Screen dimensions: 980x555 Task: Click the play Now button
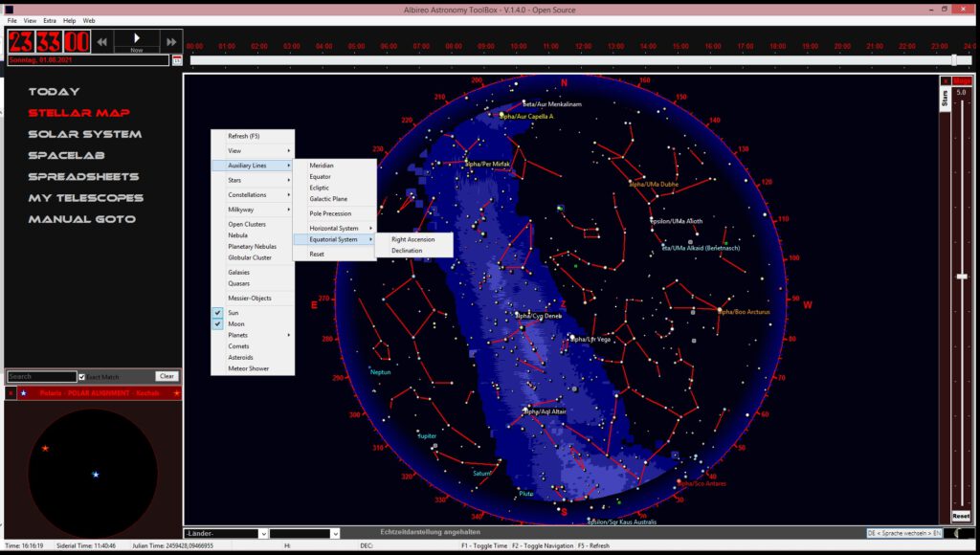point(136,41)
